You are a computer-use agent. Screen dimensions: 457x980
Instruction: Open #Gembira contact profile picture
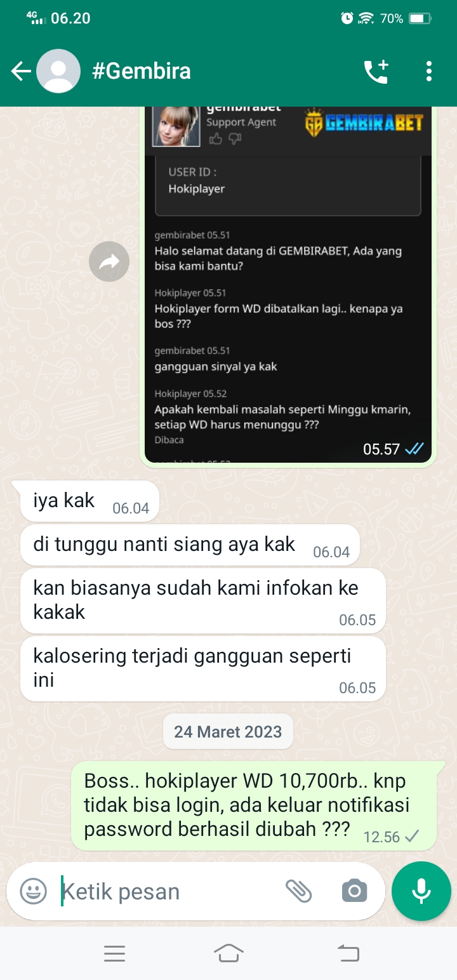tap(58, 71)
